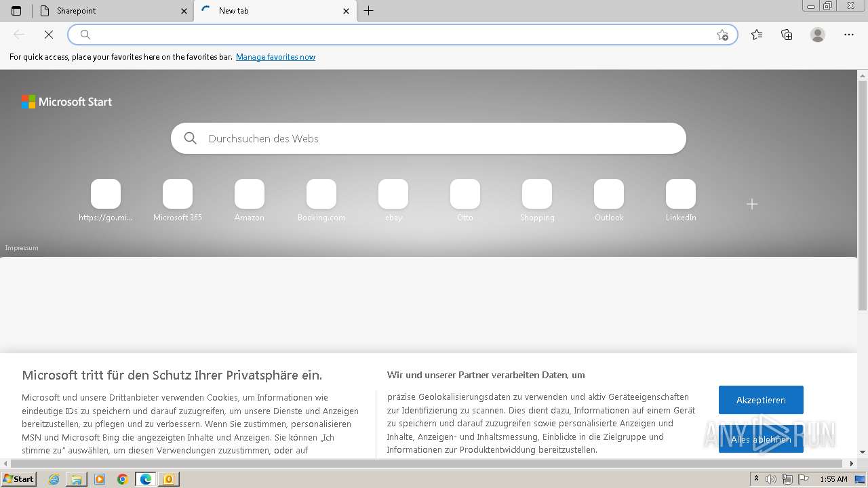Image resolution: width=868 pixels, height=488 pixels.
Task: Open the volume control tray icon
Action: 771,479
